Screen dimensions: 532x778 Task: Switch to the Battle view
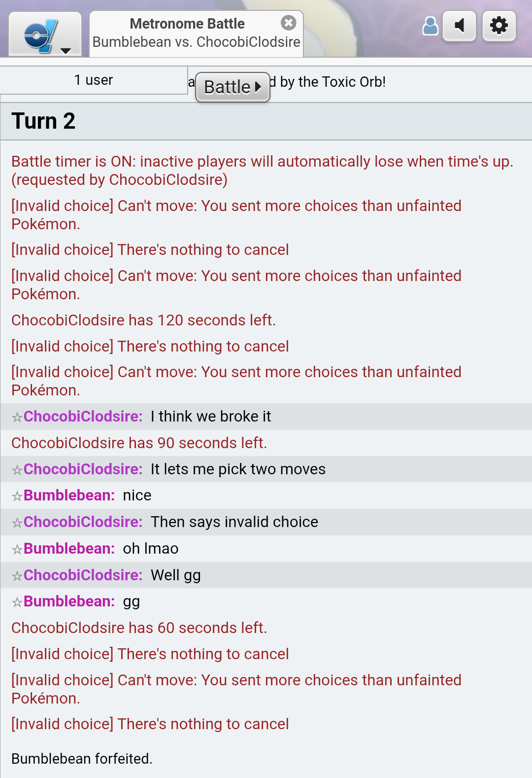tap(233, 87)
